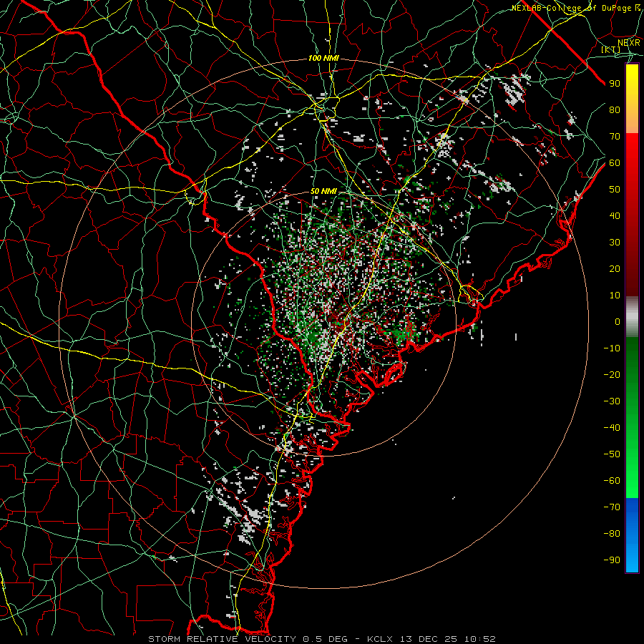Click the "13 DEC 25" date text
This screenshot has width=644, height=644.
[x=429, y=639]
